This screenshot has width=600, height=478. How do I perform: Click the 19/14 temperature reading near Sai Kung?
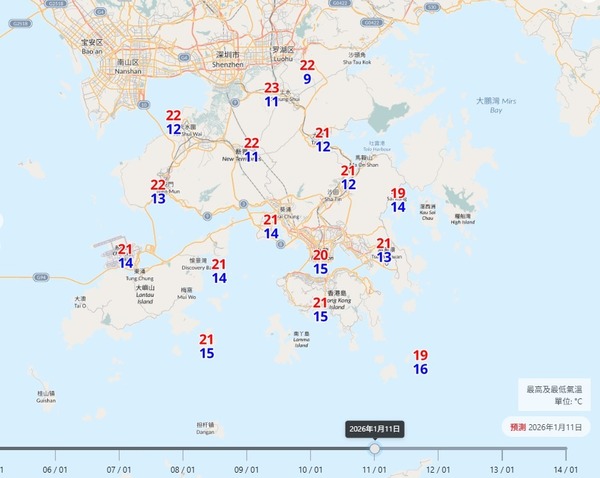[398, 200]
